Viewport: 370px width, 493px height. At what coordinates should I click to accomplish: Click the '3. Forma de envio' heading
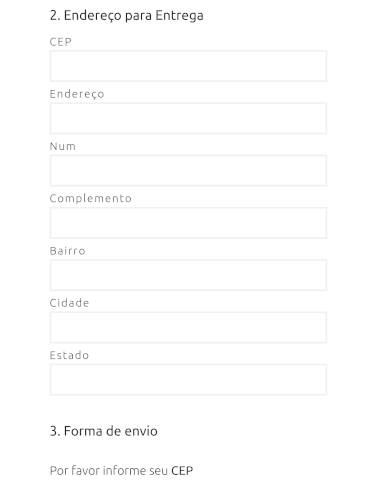click(x=104, y=431)
